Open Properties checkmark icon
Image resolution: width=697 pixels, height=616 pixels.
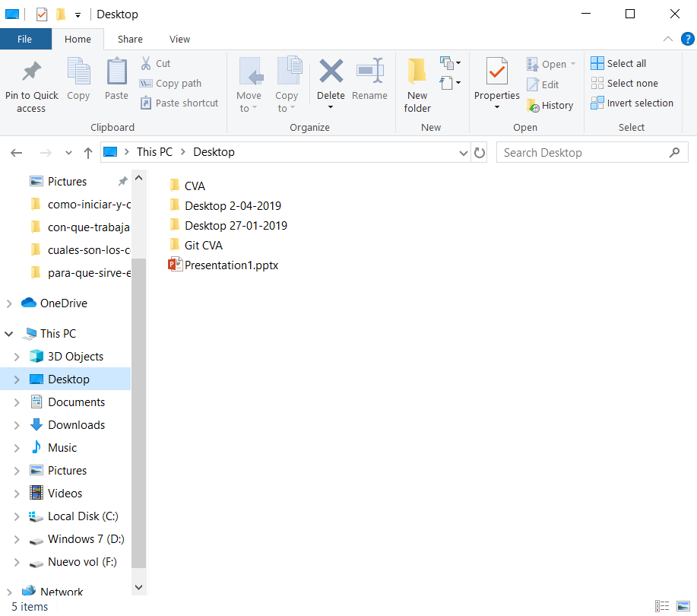(x=496, y=71)
